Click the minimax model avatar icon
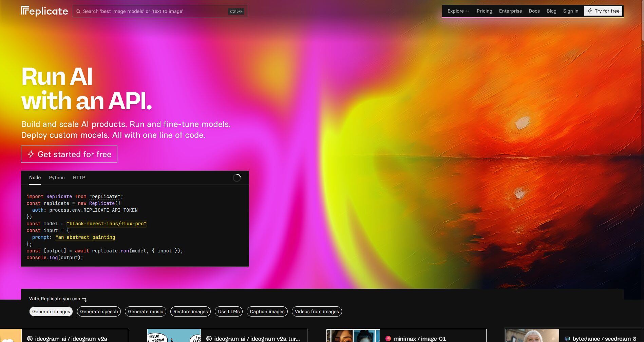Viewport: 644px width, 342px height. pyautogui.click(x=388, y=339)
